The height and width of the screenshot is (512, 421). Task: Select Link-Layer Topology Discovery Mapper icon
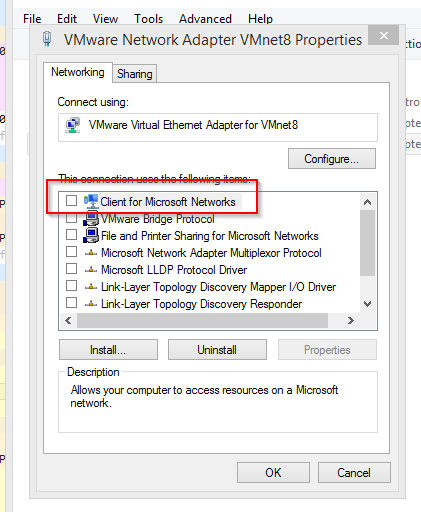(91, 287)
